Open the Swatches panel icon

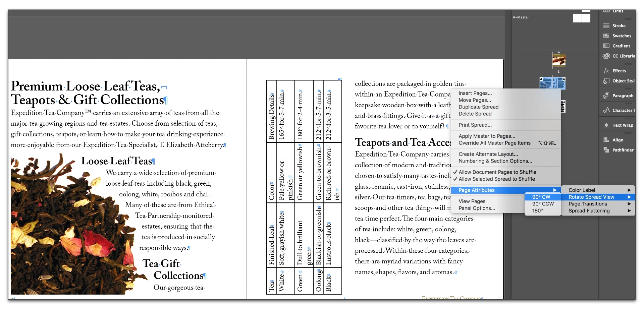pos(606,36)
